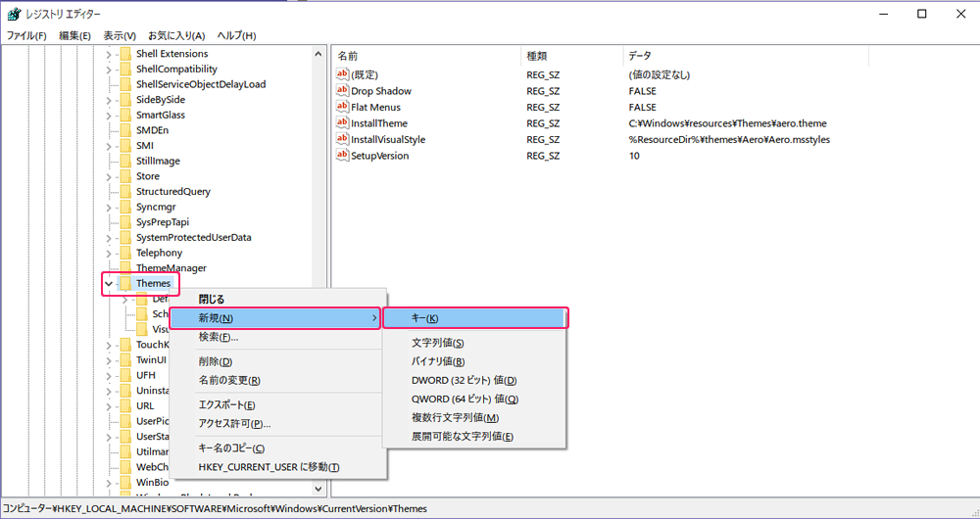Click the Registry Editor app icon in title bar
This screenshot has width=980, height=519.
click(14, 15)
